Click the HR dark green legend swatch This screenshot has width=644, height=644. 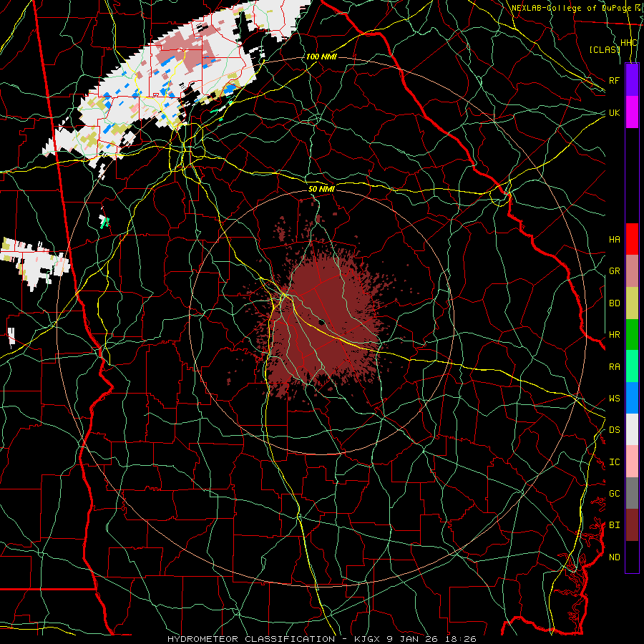[x=632, y=335]
